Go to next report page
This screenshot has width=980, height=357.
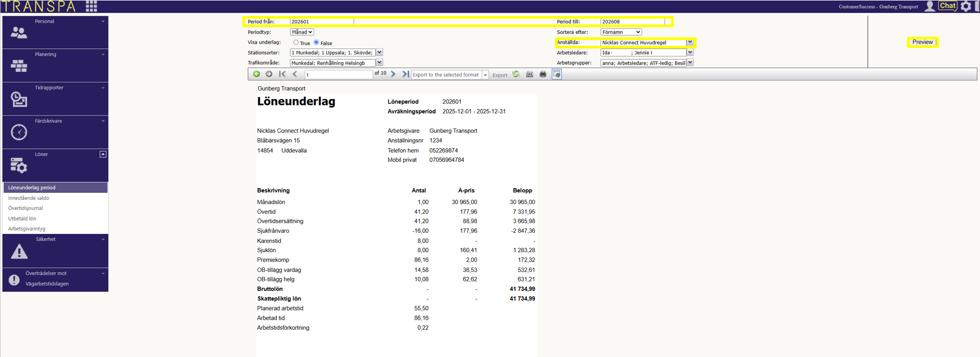pyautogui.click(x=393, y=74)
